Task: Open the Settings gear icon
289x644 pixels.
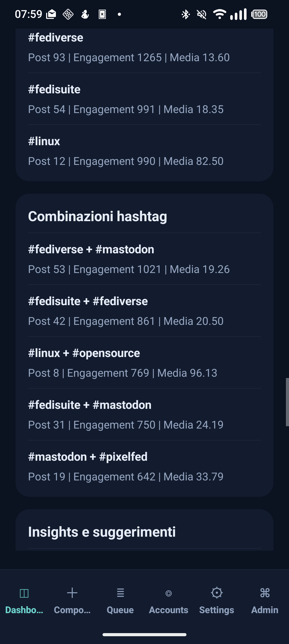Action: (217, 593)
